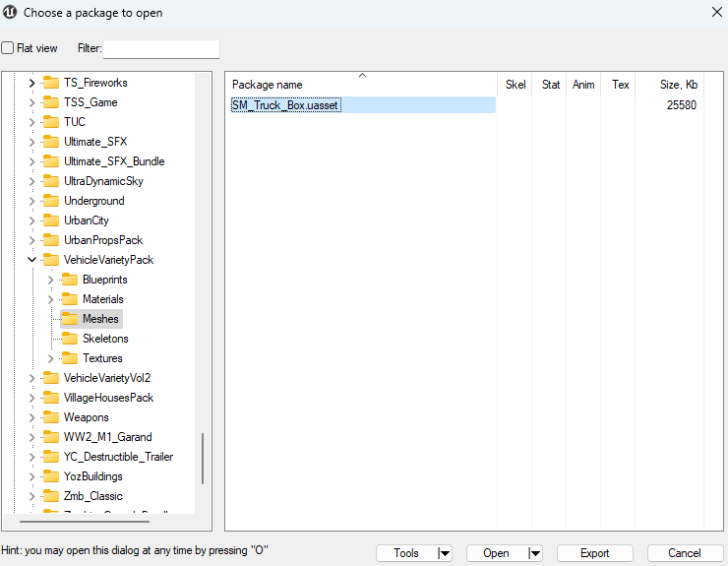Click the YozBuildings folder icon
Viewport: 728px width, 566px height.
50,476
